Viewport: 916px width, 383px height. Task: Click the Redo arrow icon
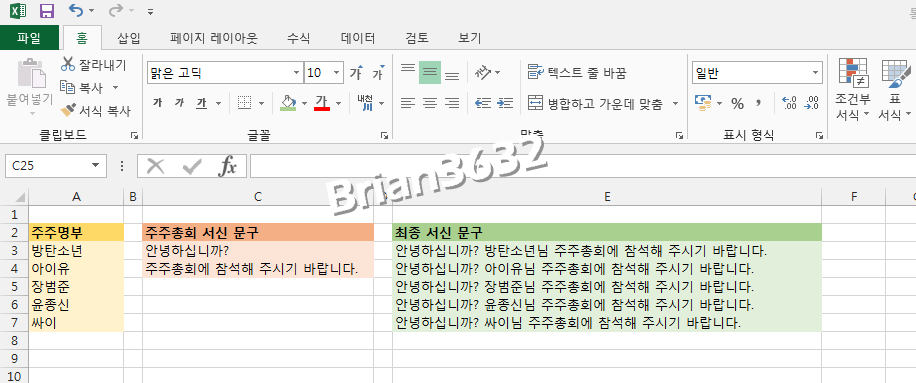click(x=115, y=10)
